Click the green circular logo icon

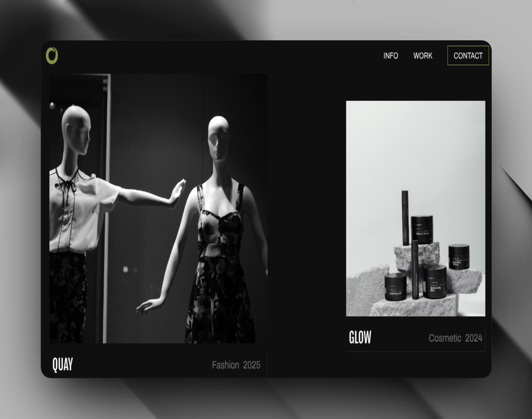(x=52, y=55)
